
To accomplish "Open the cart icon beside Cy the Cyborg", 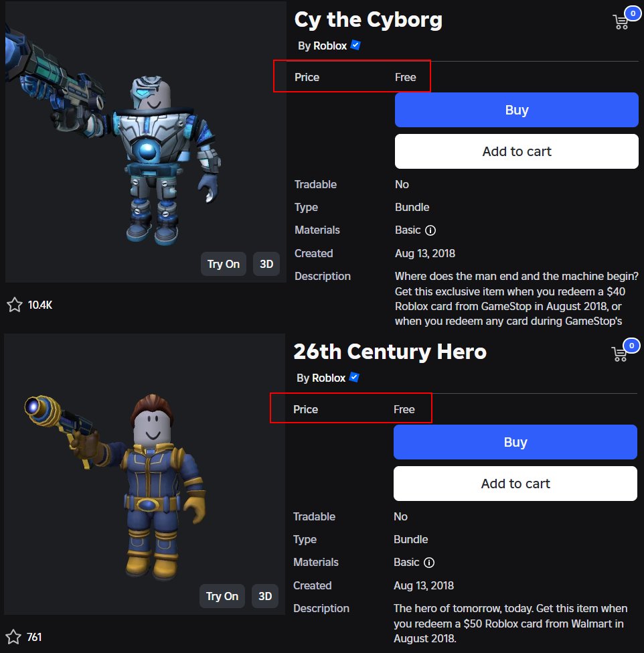I will click(621, 22).
